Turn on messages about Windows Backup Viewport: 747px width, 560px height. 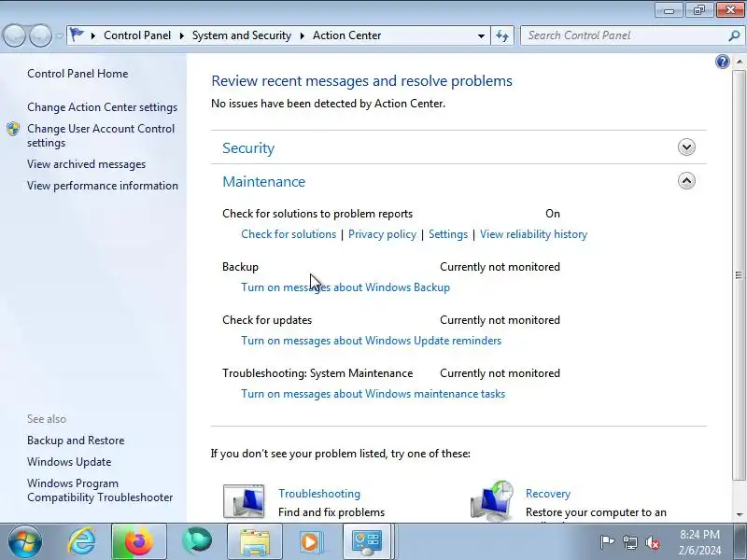click(x=345, y=287)
